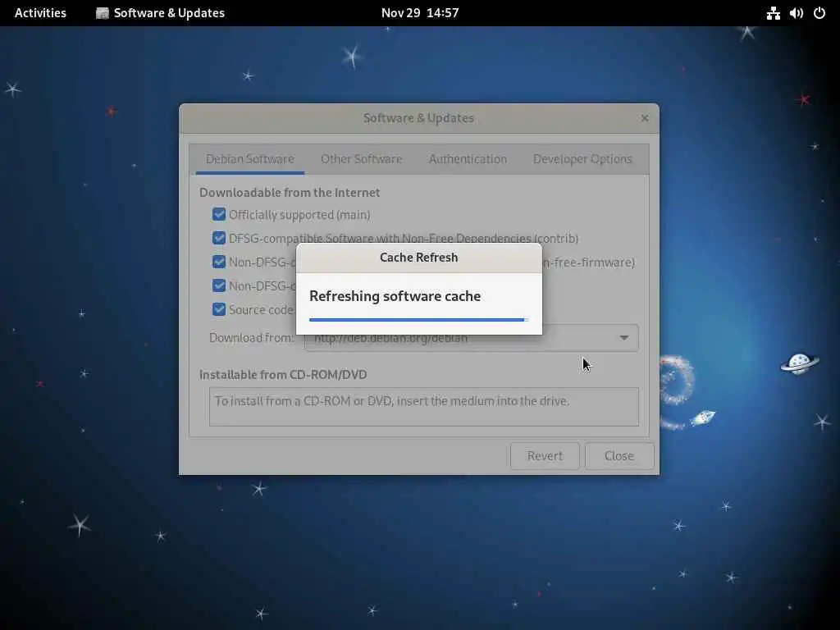Click the Cache Refresh dialog title

419,257
